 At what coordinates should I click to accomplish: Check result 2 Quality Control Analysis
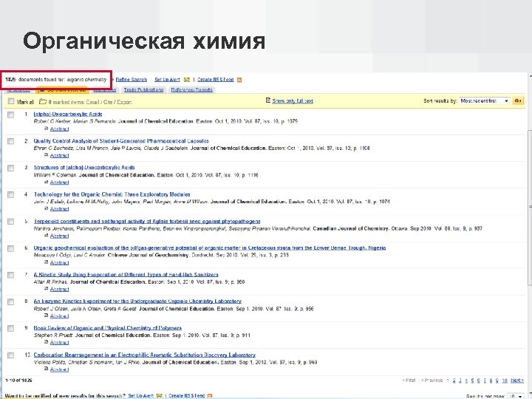click(11, 141)
